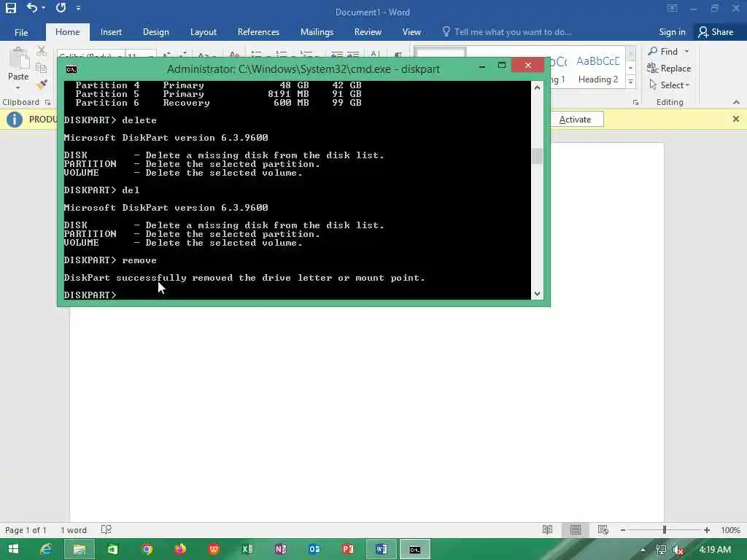Screen dimensions: 747x560
Task: Save the document from Quick Access Toolbar
Action: click(x=10, y=7)
